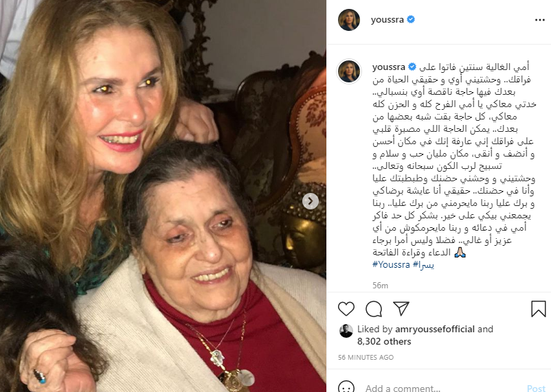551x392 pixels.
Task: Open the youssra username in caption
Action: coord(389,67)
